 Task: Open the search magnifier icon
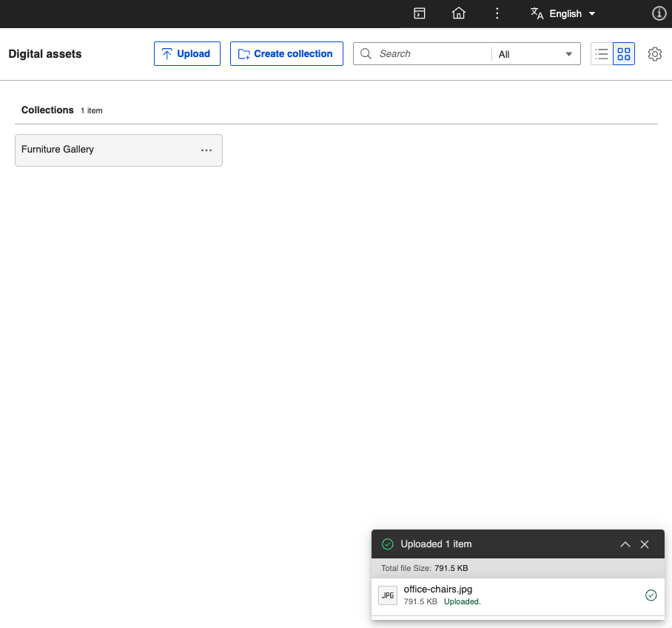pos(366,53)
